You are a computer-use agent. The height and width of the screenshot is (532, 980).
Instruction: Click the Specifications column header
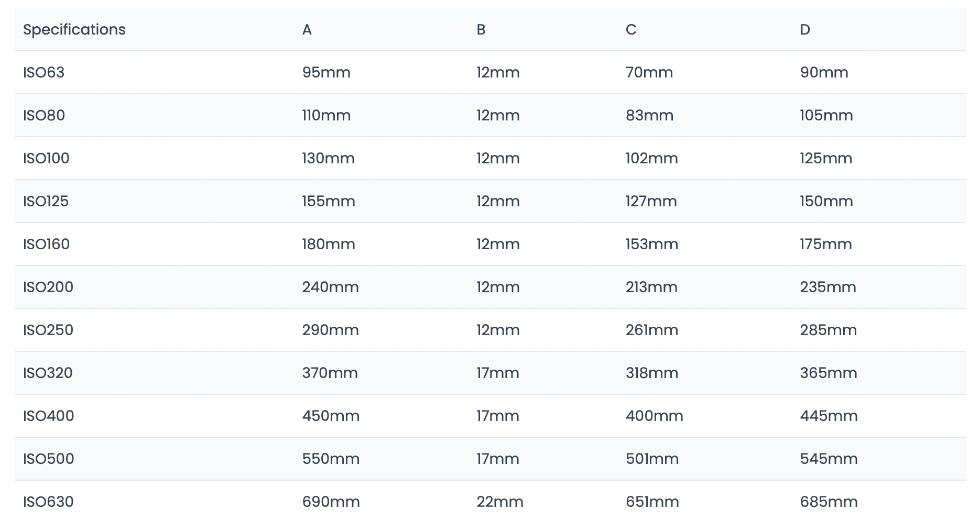[74, 30]
